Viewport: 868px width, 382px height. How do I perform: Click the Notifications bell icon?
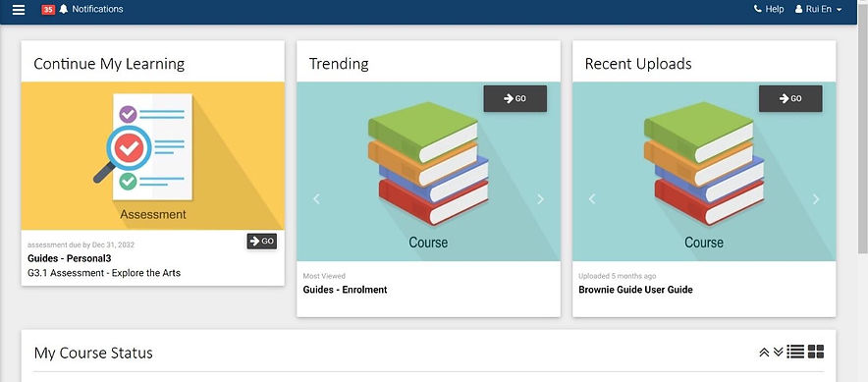64,10
